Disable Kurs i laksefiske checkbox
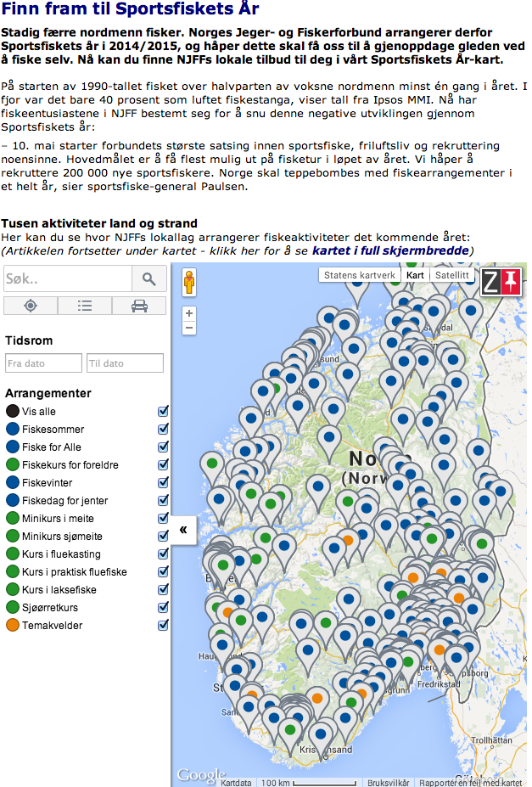 click(x=163, y=589)
